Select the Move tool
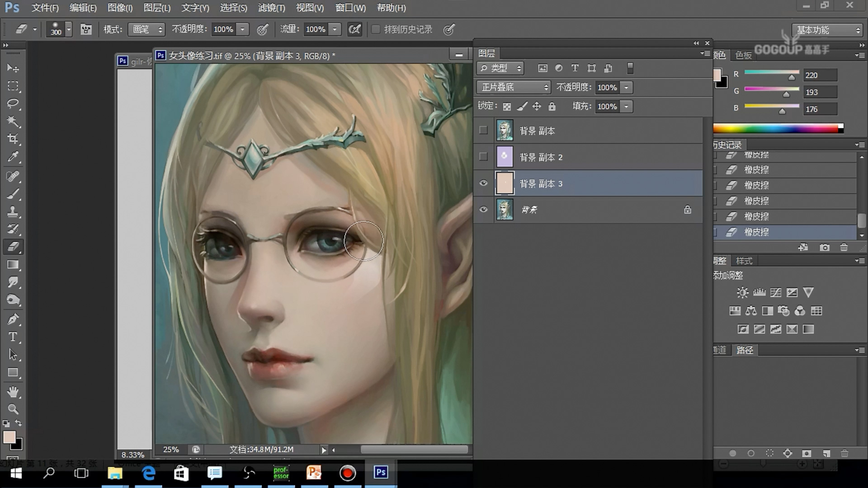Screen dimensions: 868x488 tap(13, 68)
